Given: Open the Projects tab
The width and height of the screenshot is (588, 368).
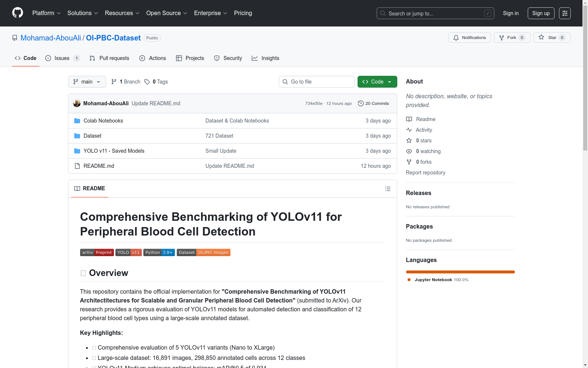Looking at the screenshot, I should tap(190, 58).
